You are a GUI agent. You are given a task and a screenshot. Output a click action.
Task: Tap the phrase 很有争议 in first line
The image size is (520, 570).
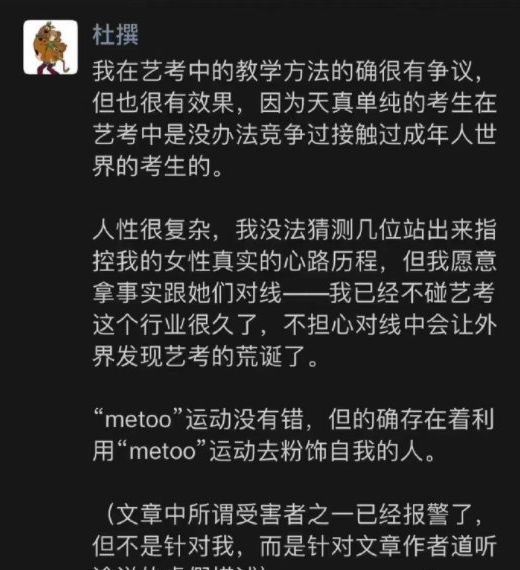click(426, 71)
